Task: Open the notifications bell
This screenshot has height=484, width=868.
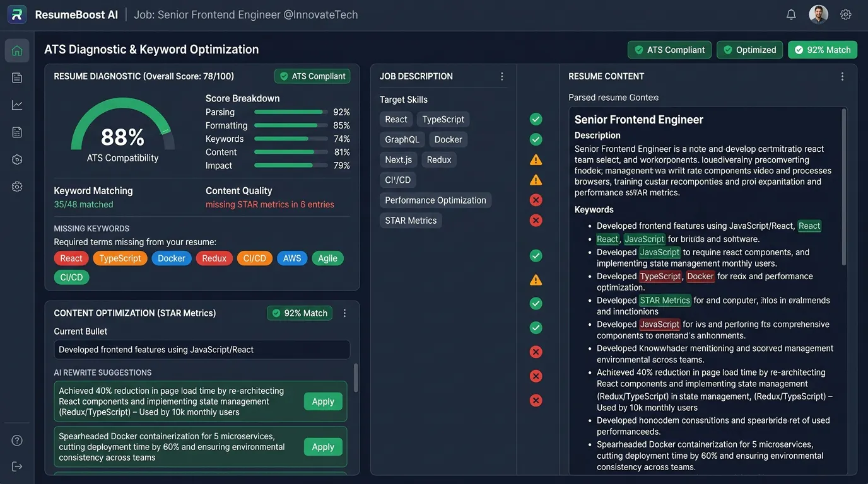Action: pyautogui.click(x=791, y=14)
